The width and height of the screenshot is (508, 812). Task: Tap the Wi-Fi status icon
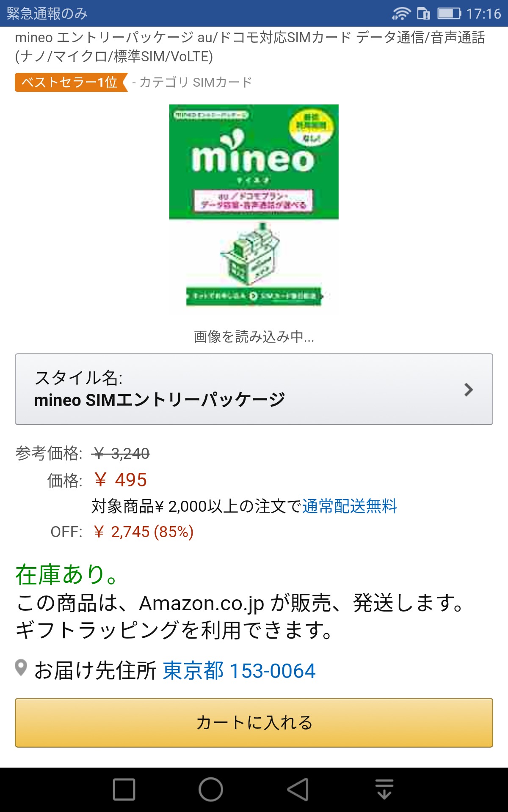(400, 14)
